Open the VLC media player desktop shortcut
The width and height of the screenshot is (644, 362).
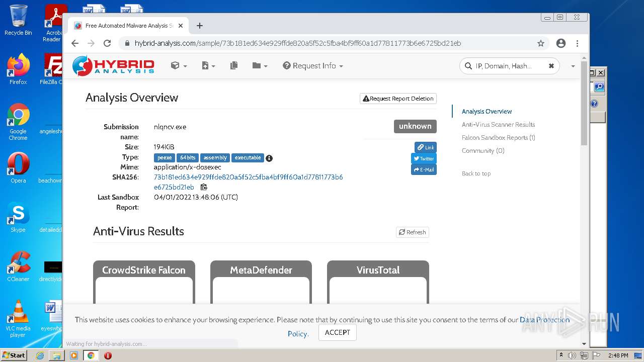click(18, 318)
